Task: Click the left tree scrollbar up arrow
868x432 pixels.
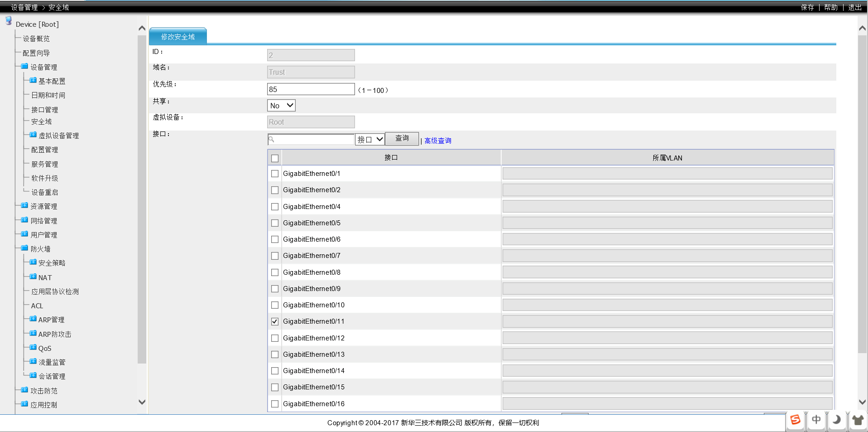Action: pos(142,28)
